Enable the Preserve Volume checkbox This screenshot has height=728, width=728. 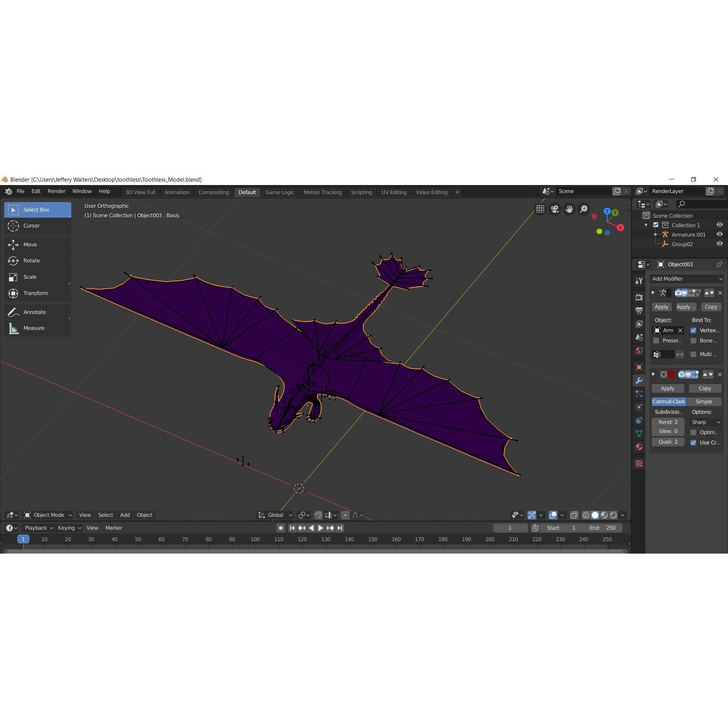(x=656, y=340)
